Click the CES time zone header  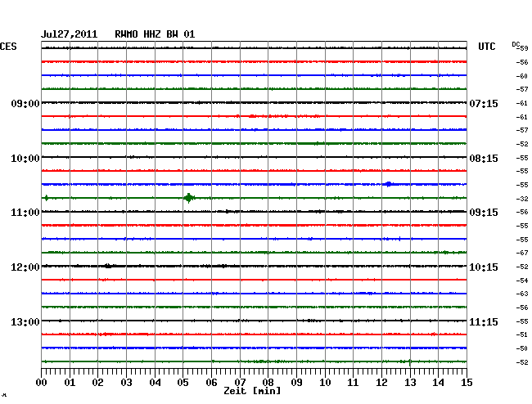(x=8, y=47)
